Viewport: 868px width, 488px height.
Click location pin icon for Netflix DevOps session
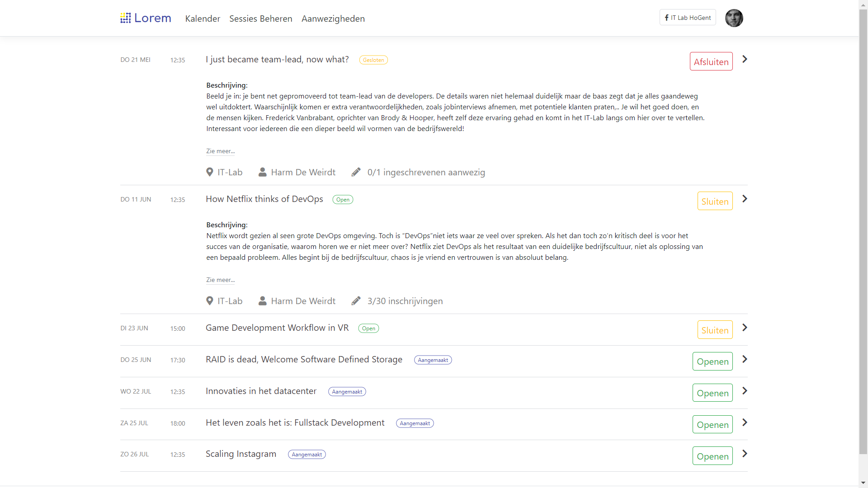tap(209, 301)
